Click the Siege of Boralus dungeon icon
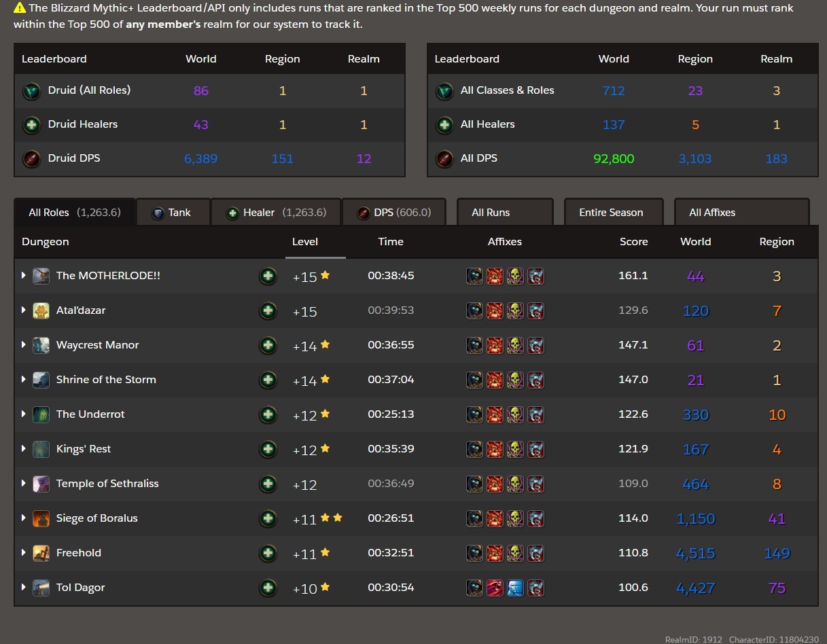827x644 pixels. click(x=41, y=518)
